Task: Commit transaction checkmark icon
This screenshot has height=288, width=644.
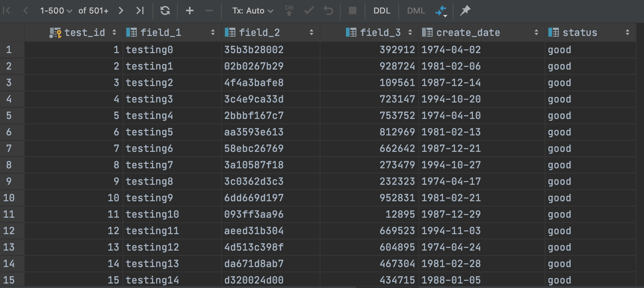Action: pyautogui.click(x=309, y=10)
